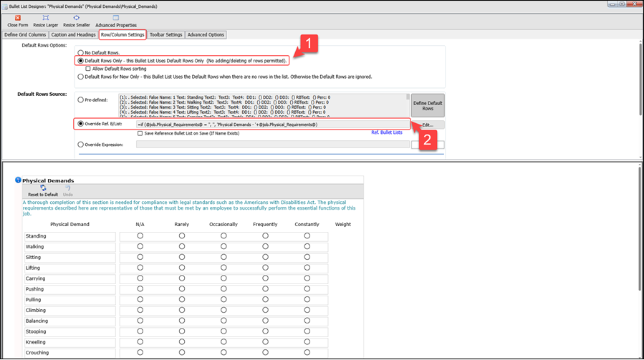Viewport: 644px width, 360px height.
Task: Click the Physical Demand column heading
Action: (69, 225)
